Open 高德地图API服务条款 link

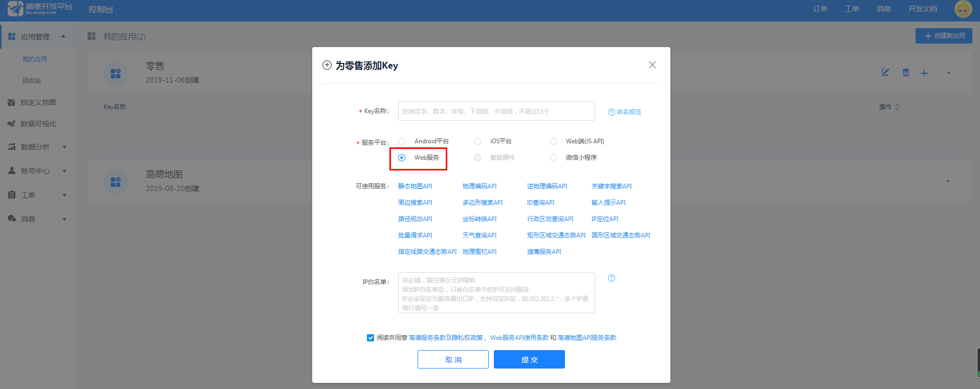(587, 338)
